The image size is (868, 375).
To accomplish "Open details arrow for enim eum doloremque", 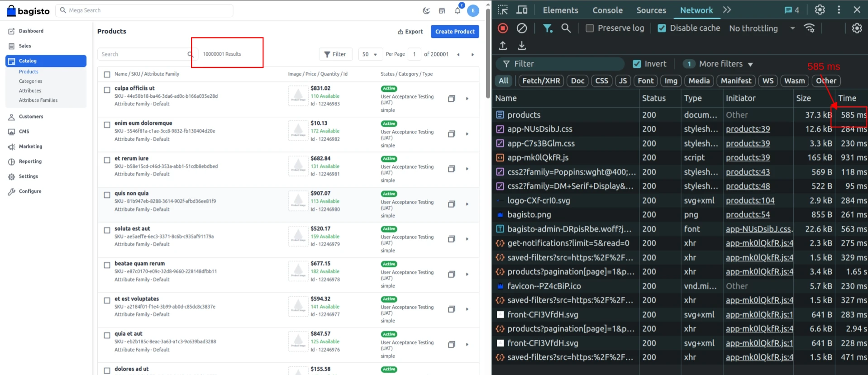I will [x=467, y=134].
